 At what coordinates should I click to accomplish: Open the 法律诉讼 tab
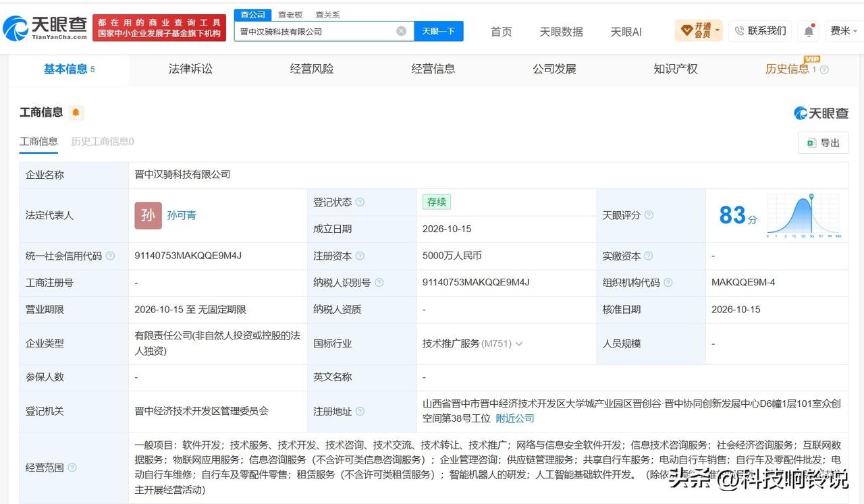[x=190, y=69]
